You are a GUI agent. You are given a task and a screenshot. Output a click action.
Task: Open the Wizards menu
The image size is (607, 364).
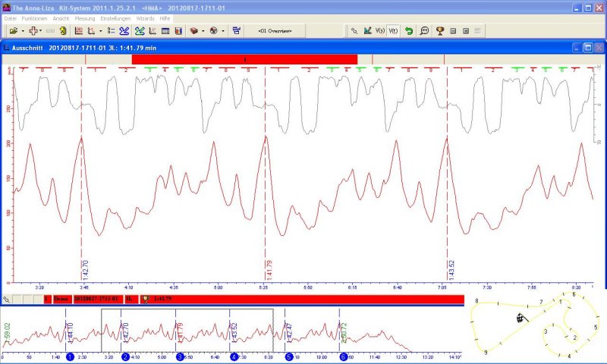[145, 17]
